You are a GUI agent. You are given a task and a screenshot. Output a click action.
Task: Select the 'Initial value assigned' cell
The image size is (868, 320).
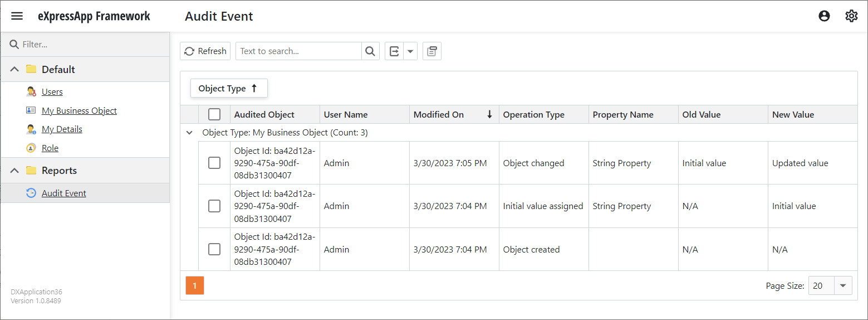pos(544,206)
